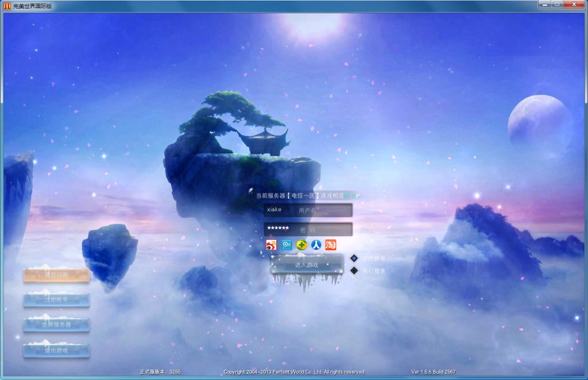Click the blue Paipai login icon
588x380 pixels.
[x=287, y=245]
